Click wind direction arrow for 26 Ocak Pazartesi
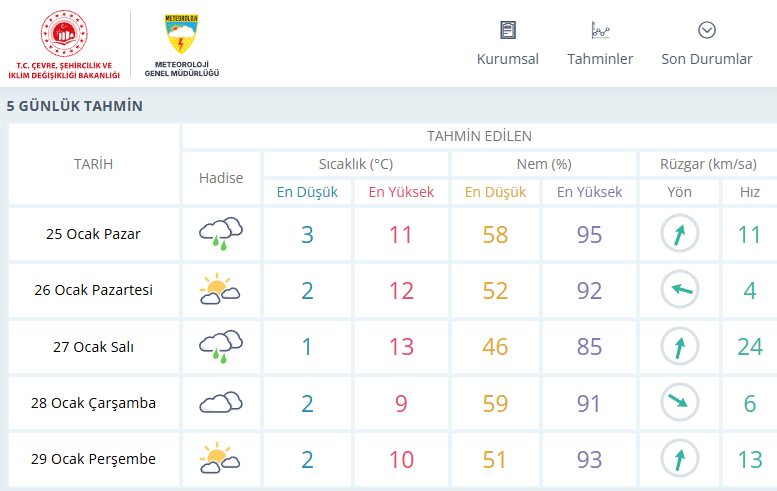 point(679,291)
